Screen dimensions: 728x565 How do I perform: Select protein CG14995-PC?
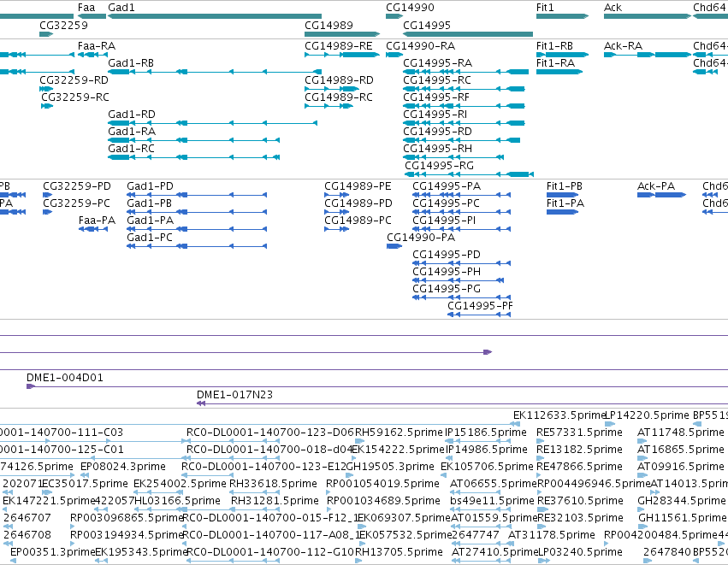click(461, 212)
